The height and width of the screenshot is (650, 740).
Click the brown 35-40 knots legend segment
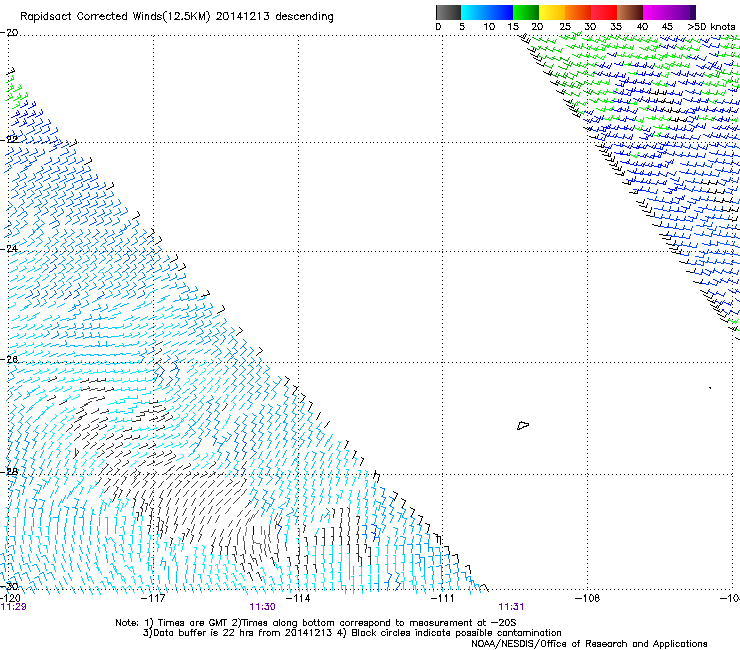(630, 12)
